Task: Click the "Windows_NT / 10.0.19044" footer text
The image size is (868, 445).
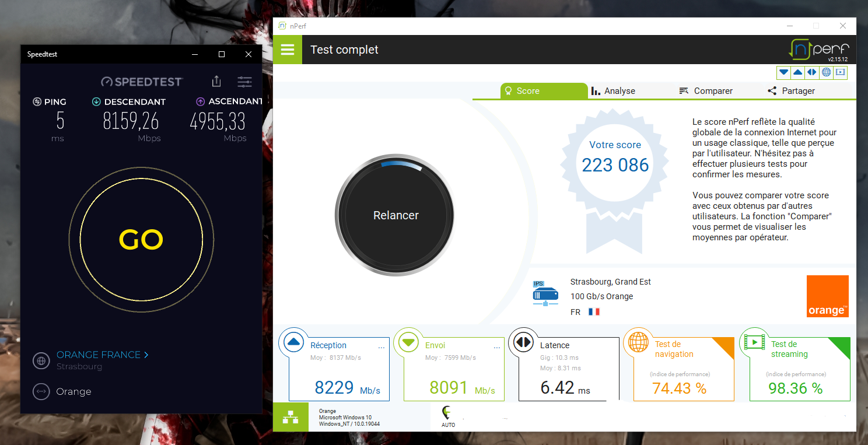Action: tap(348, 424)
